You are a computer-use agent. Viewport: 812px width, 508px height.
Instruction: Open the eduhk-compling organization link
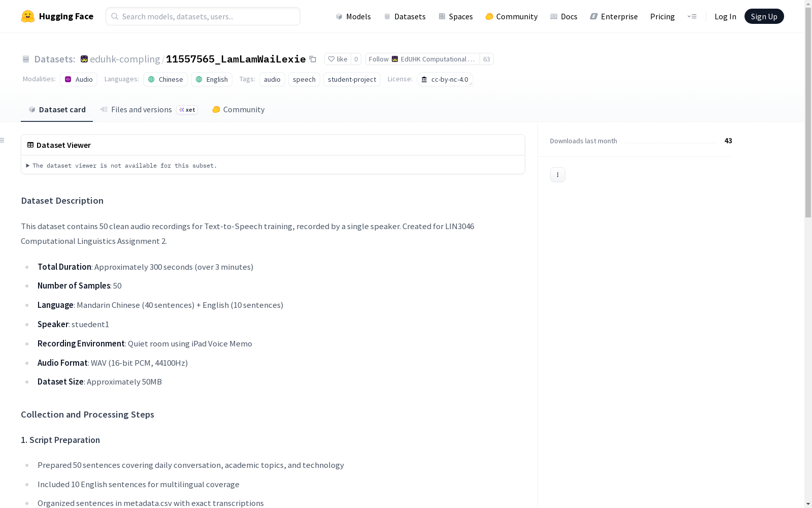(x=125, y=59)
